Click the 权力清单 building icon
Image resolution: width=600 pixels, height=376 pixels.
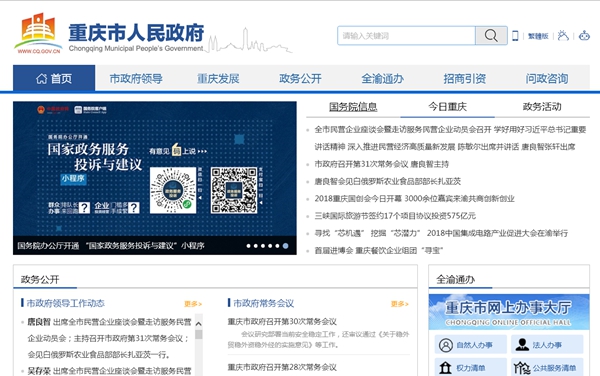(445, 368)
